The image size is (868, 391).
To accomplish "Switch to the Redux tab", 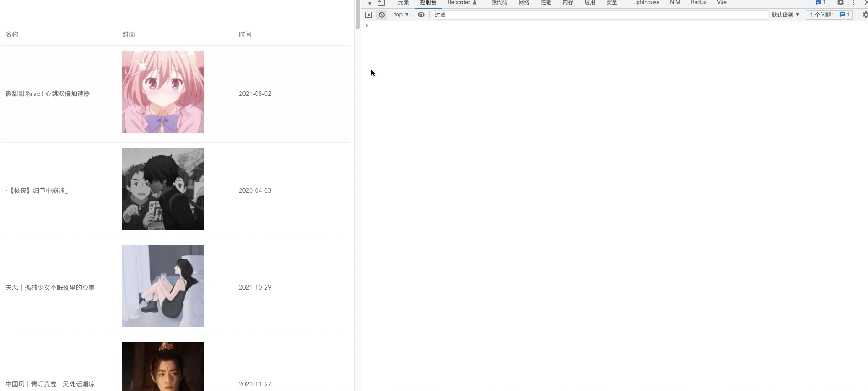I will 698,3.
